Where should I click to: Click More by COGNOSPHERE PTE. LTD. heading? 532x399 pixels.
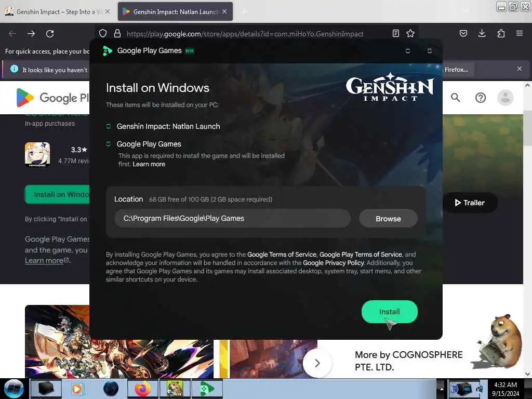click(408, 361)
